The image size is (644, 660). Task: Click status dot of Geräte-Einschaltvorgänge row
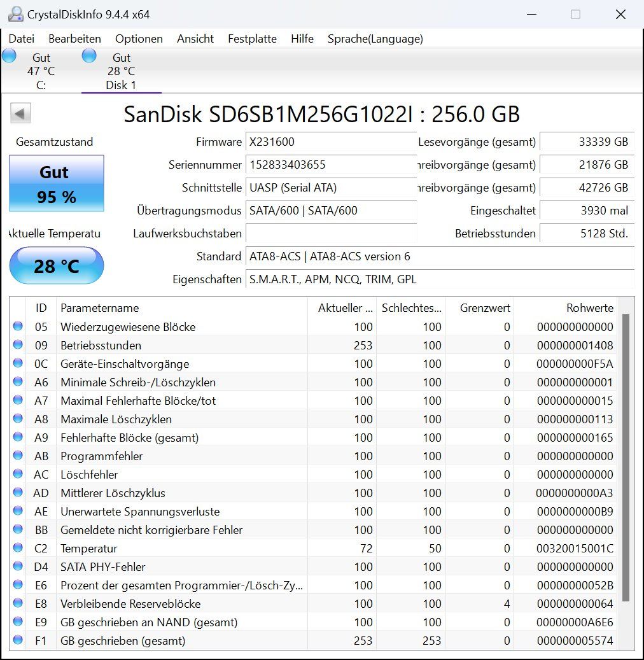tap(18, 363)
